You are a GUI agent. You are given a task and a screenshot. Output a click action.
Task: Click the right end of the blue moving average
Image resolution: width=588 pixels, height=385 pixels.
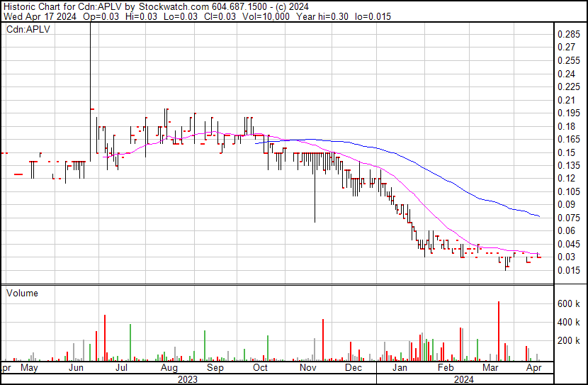click(x=540, y=216)
